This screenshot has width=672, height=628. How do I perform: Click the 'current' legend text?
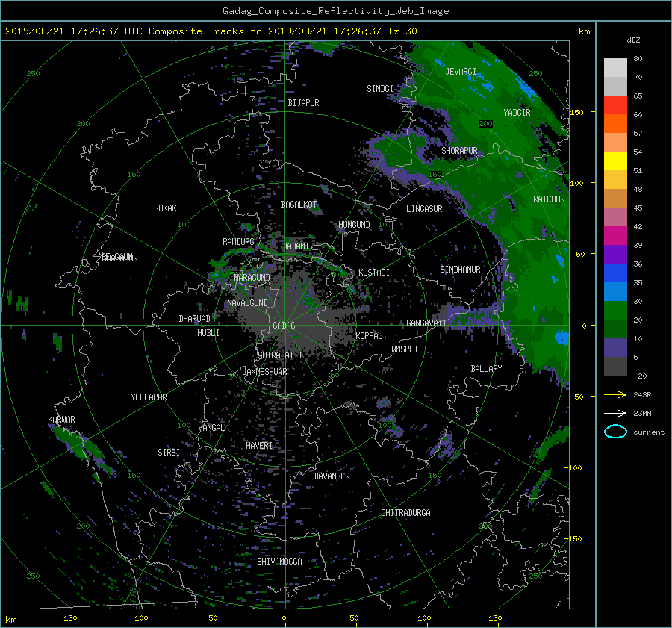point(648,432)
